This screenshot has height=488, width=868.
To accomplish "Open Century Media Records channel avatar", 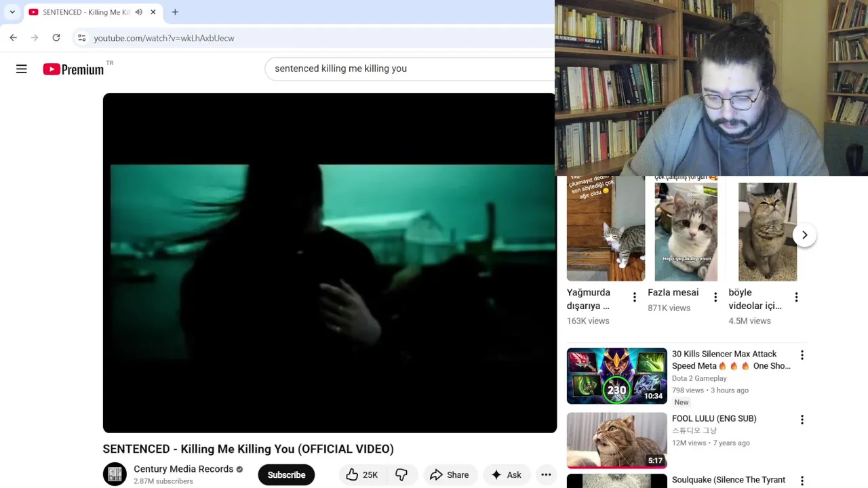I will [x=115, y=474].
